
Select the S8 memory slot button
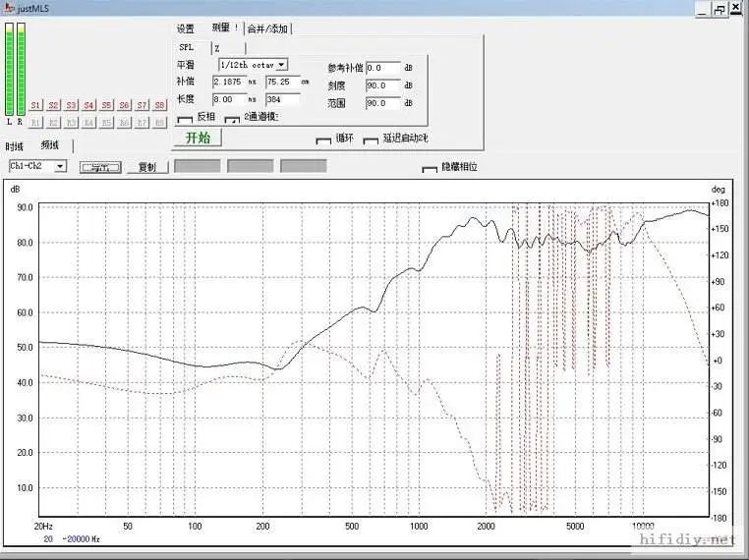(x=159, y=105)
